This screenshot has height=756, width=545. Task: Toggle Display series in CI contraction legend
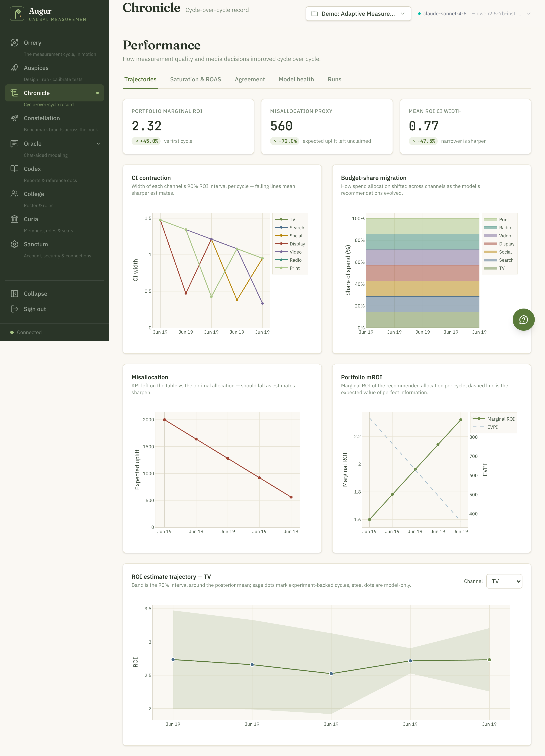tap(290, 244)
